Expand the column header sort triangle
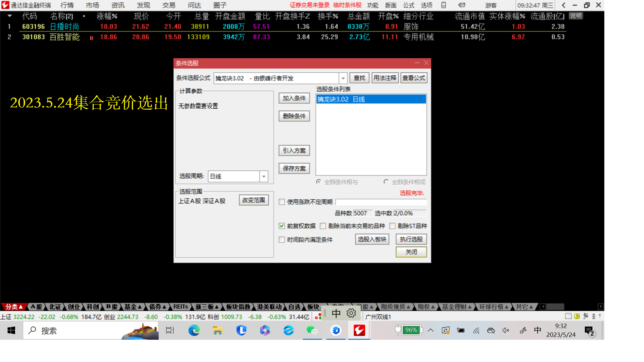The height and width of the screenshot is (362, 644). [x=9, y=16]
